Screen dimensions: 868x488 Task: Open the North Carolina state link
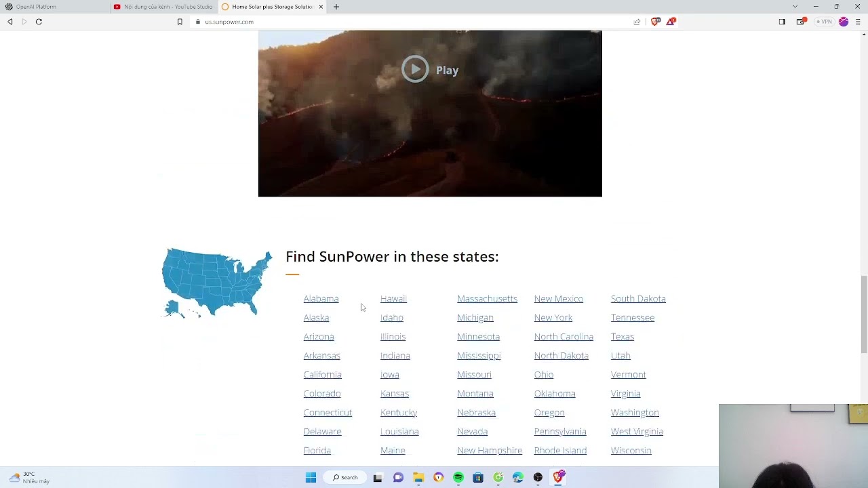coord(564,336)
